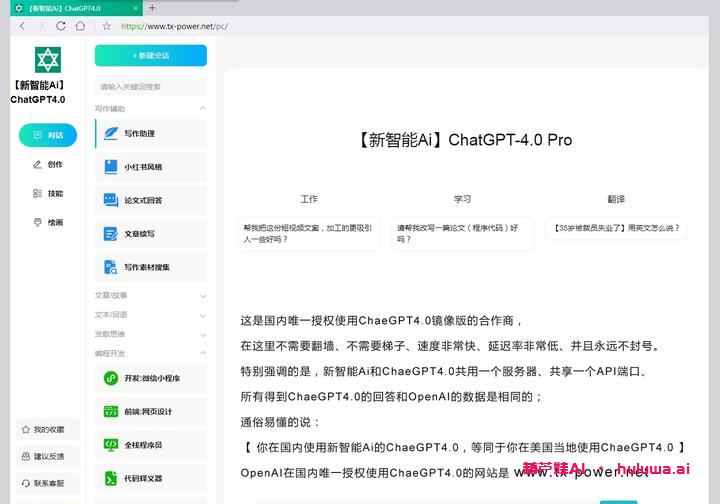Select the 全栈程序员 monitor icon
This screenshot has width=720, height=504.
111,445
